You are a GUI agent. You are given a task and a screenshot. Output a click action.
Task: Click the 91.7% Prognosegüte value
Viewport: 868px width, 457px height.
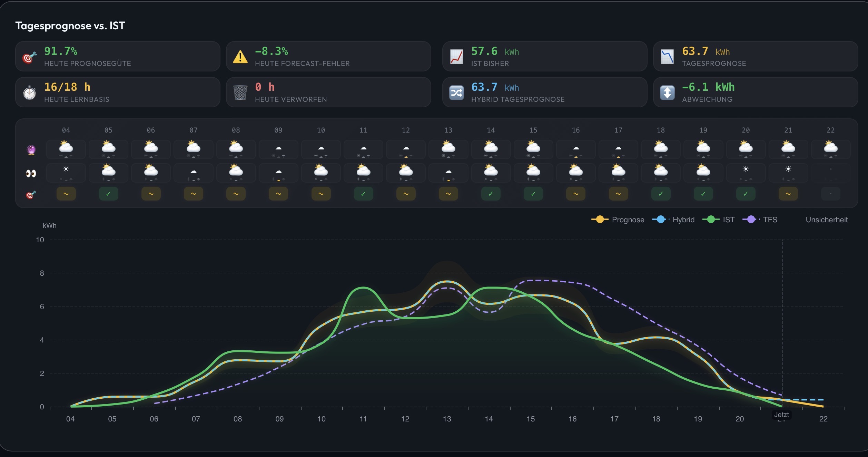point(61,51)
